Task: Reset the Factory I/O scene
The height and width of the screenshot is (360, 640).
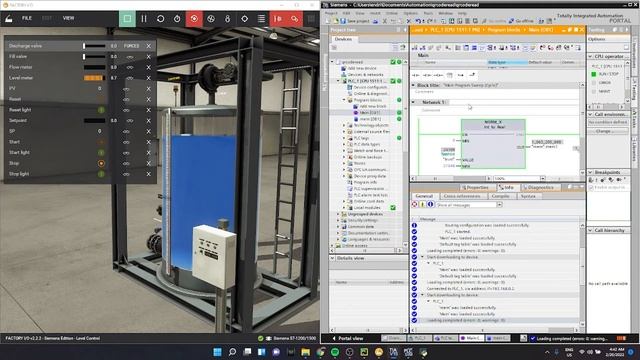Action: (x=160, y=19)
